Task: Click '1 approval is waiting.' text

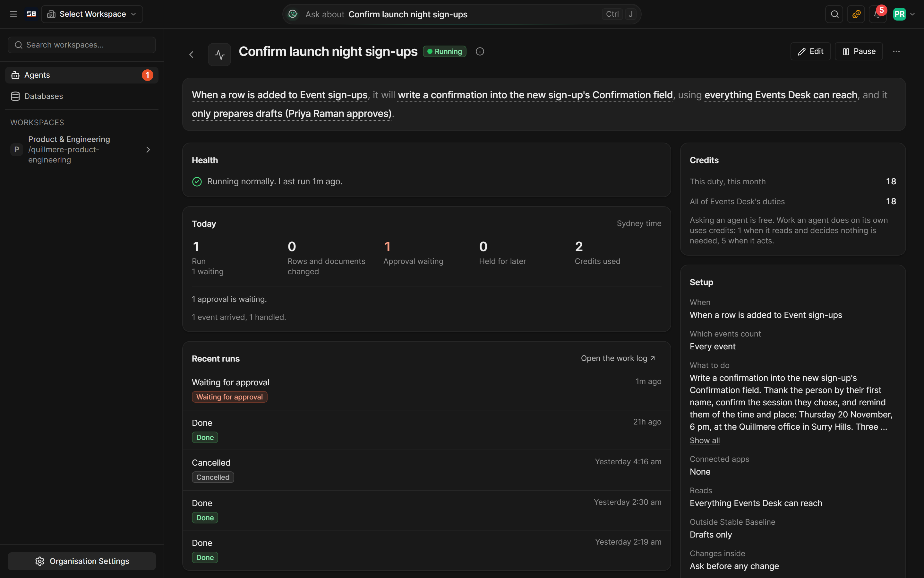Action: tap(229, 299)
